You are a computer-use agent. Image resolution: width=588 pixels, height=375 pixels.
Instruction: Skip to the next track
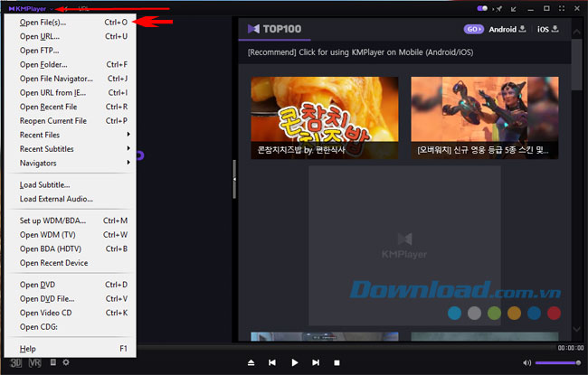click(x=315, y=362)
